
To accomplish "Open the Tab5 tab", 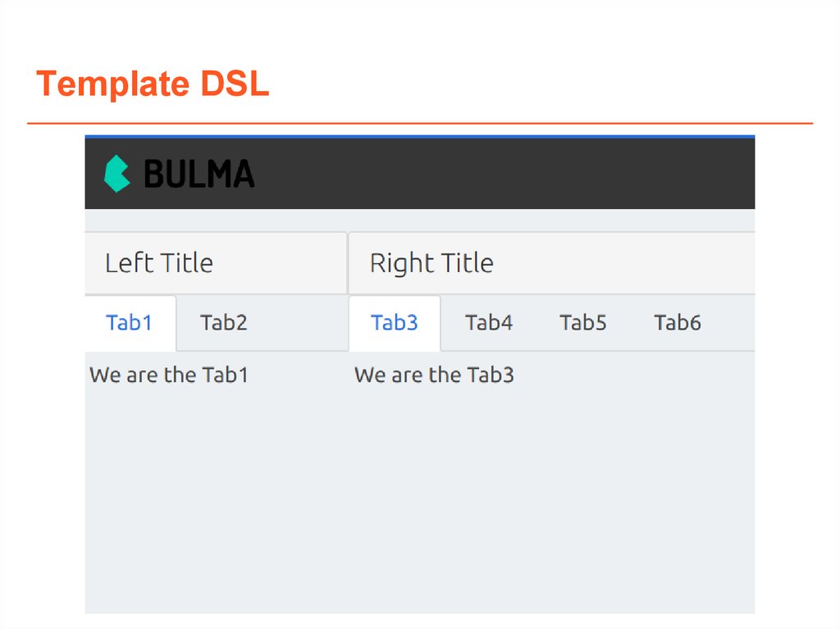I will tap(583, 323).
